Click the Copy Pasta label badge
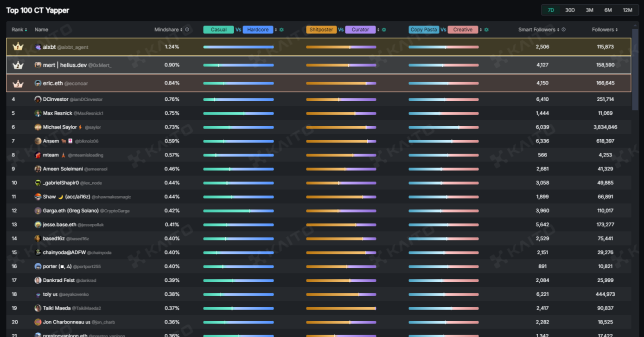 coord(424,30)
